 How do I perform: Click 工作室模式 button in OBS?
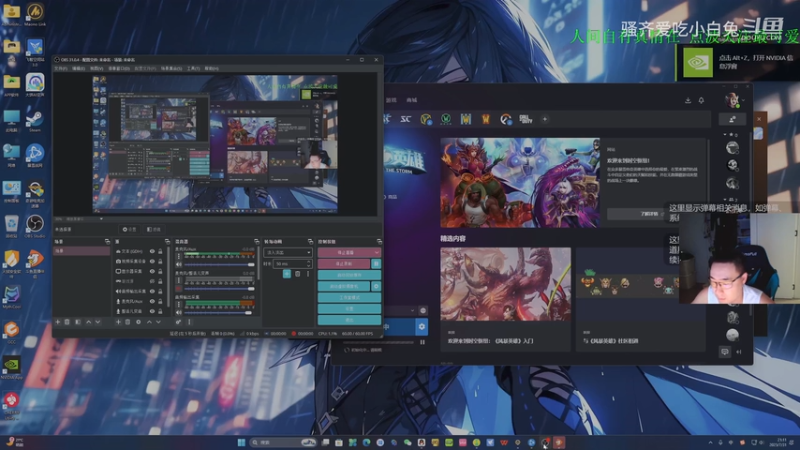pos(349,297)
